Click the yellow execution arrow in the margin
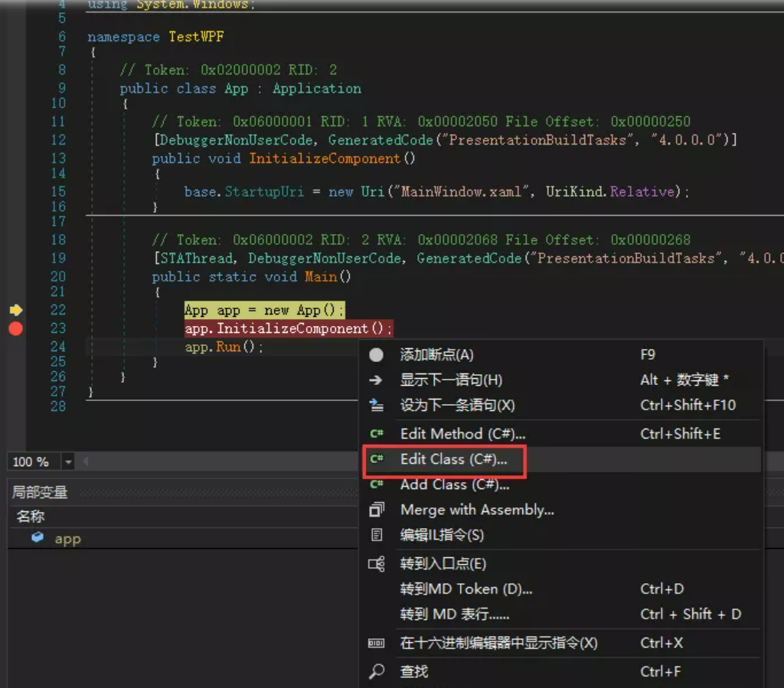Screen dimensions: 784x688 [x=15, y=310]
